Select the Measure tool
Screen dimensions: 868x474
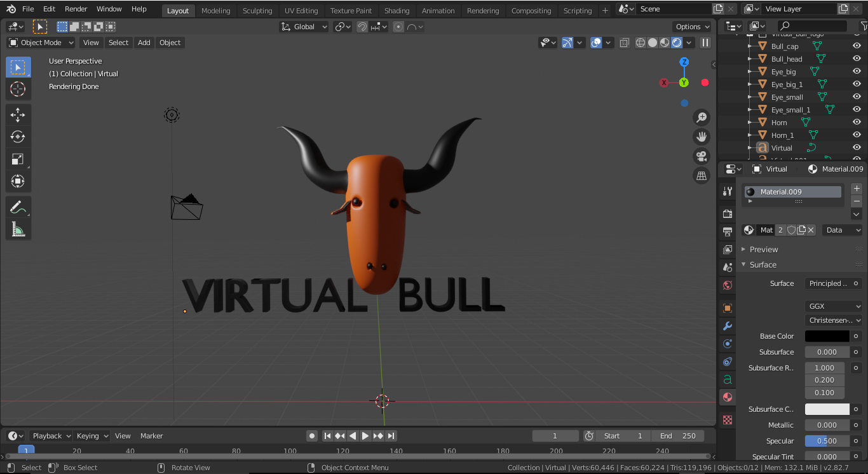(x=18, y=229)
